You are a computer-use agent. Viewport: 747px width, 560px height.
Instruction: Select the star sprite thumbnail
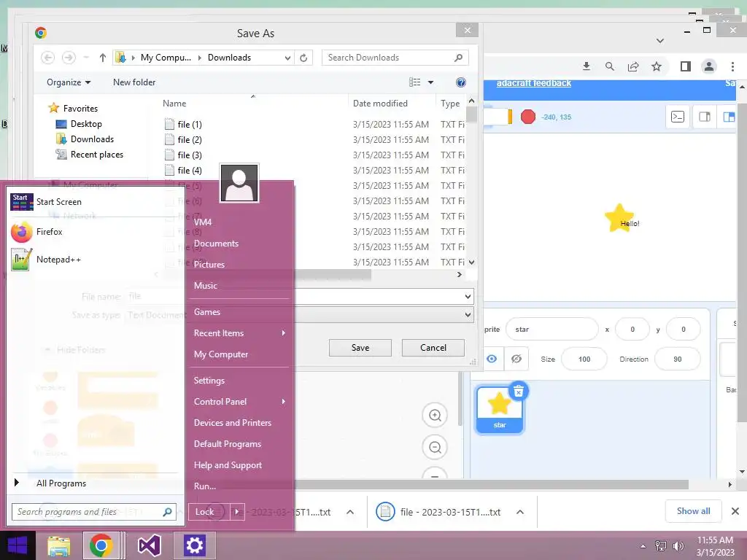click(499, 410)
